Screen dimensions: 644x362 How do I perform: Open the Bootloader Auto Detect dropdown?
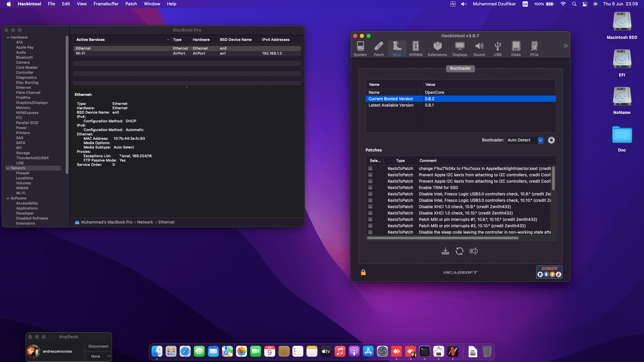(540, 140)
